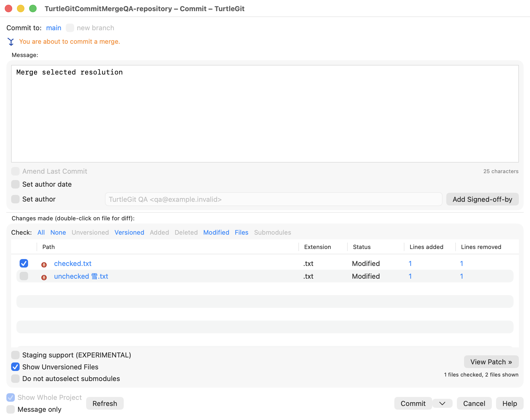Screen dimensions: 530x420
Task: Check Added filter link
Action: pos(159,233)
